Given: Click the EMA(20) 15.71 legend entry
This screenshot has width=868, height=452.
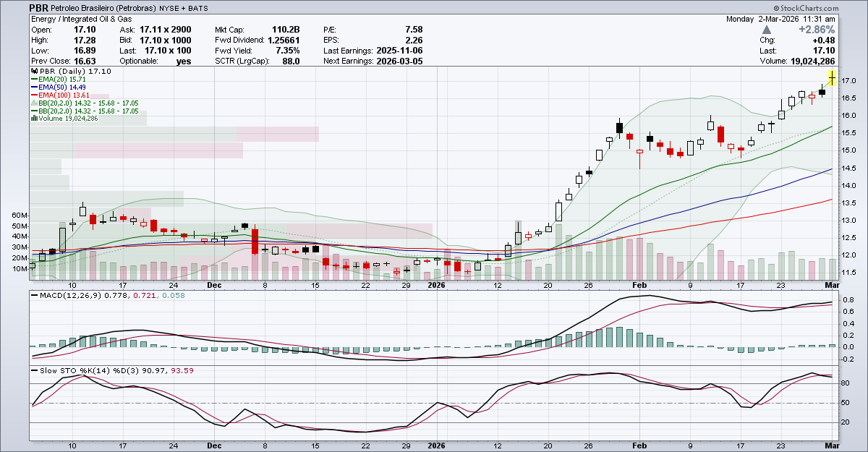Looking at the screenshot, I should [x=62, y=80].
